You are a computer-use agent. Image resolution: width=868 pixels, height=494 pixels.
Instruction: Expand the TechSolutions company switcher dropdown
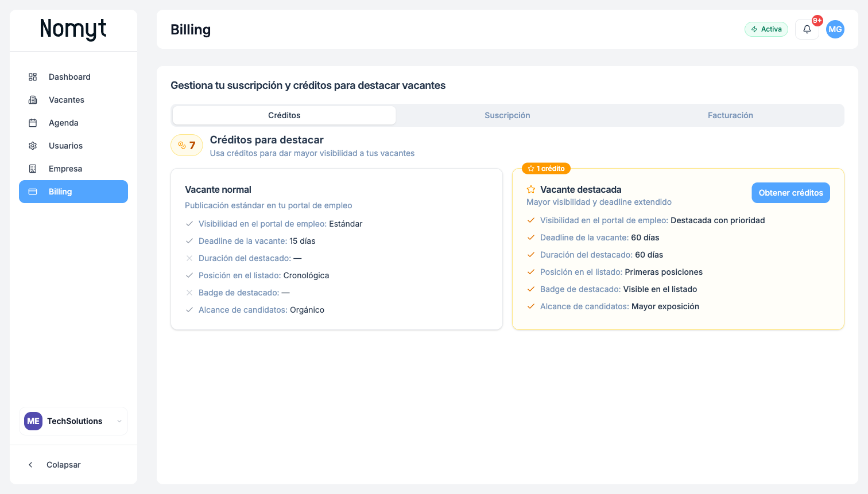click(119, 421)
